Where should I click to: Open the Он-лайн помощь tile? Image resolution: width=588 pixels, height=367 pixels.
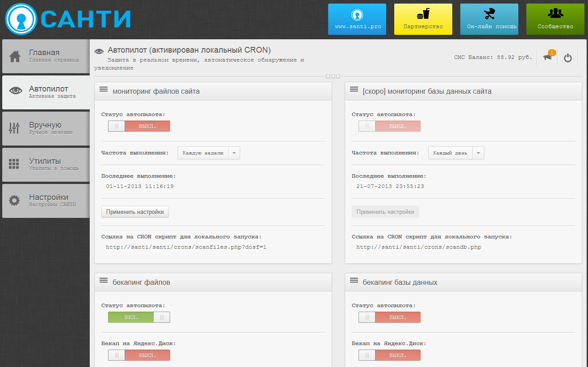[489, 19]
